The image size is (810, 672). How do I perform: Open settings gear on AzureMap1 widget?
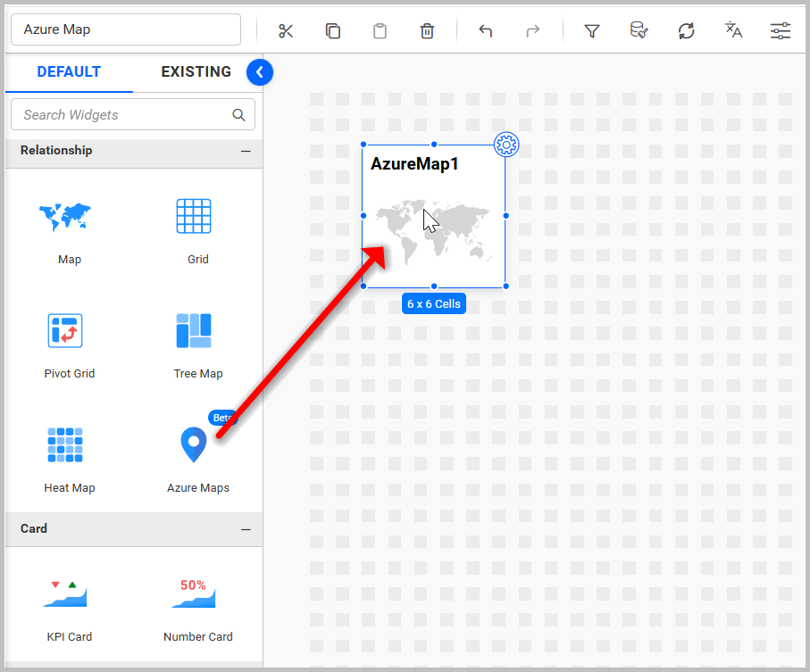[505, 144]
